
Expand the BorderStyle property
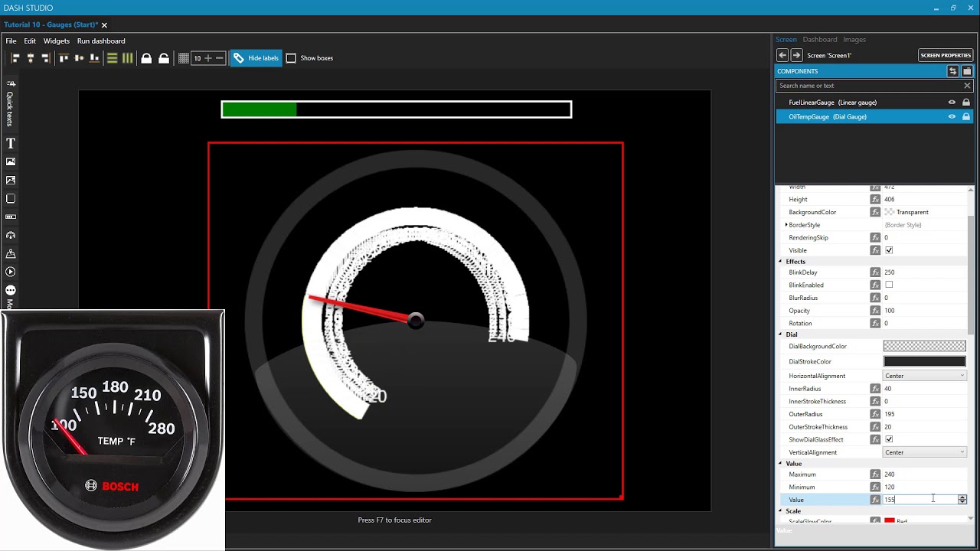point(786,225)
